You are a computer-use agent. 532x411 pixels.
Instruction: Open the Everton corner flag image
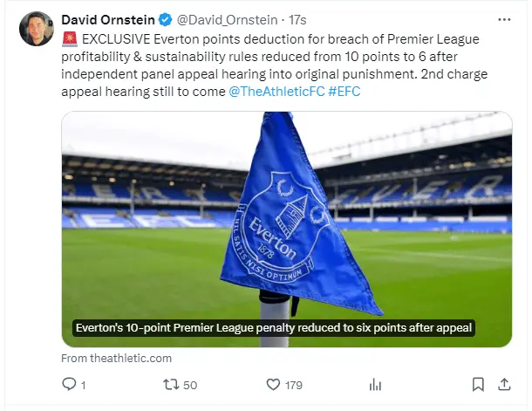(286, 218)
